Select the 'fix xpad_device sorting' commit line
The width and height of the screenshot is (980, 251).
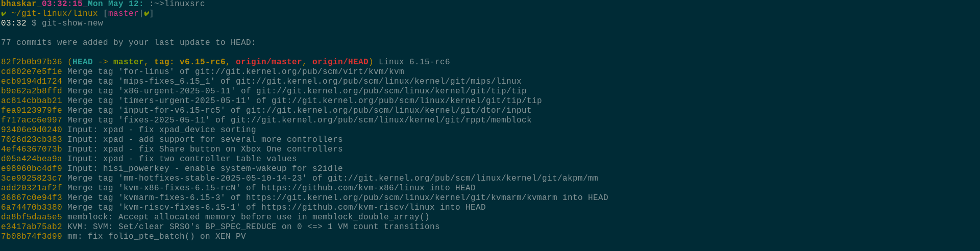coord(129,130)
